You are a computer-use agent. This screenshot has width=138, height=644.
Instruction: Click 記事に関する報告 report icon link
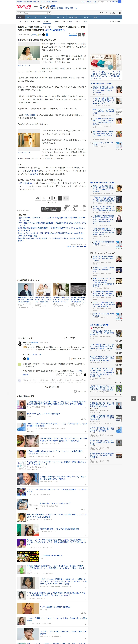pyautogui.click(x=23, y=210)
